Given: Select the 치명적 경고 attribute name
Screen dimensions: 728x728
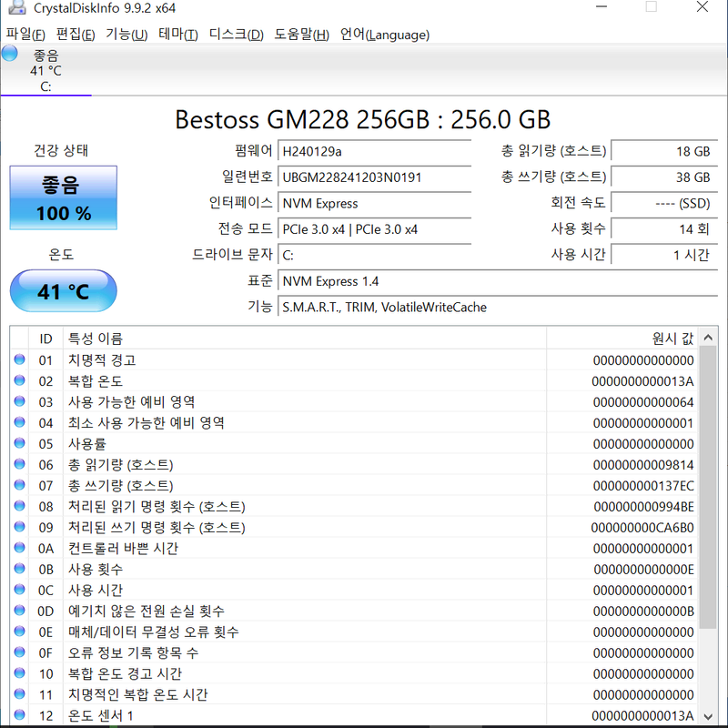Looking at the screenshot, I should (102, 360).
